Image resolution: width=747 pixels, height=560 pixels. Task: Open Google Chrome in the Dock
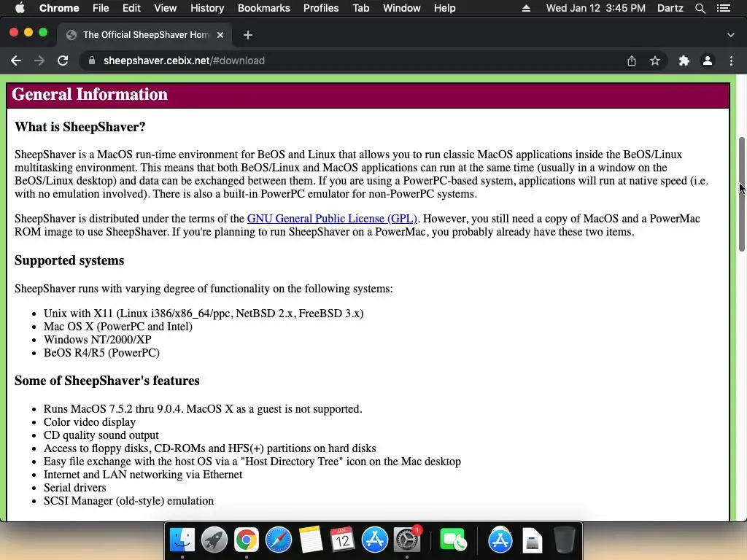click(247, 540)
